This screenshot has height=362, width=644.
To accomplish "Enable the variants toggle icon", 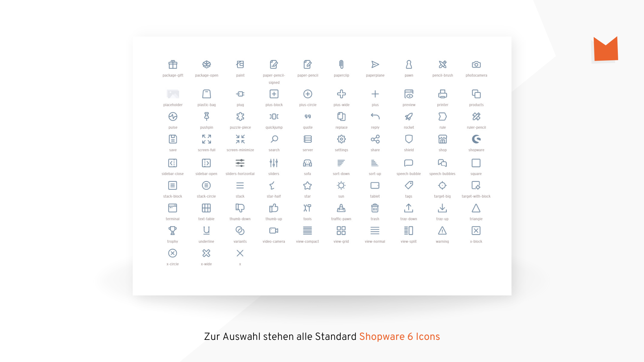I will (x=240, y=230).
